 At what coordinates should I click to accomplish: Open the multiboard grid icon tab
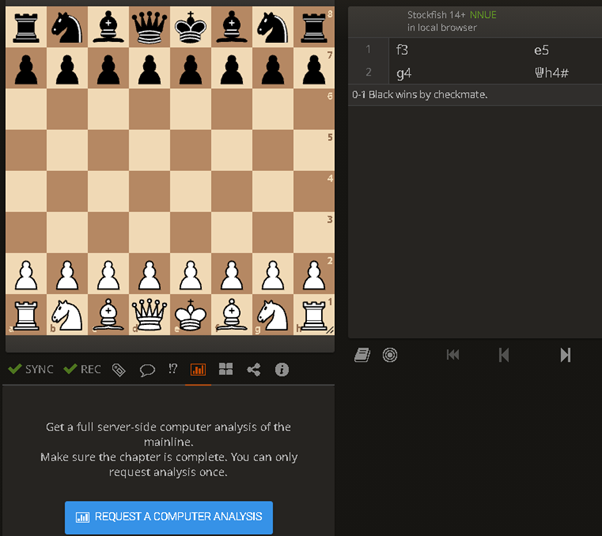pos(226,369)
